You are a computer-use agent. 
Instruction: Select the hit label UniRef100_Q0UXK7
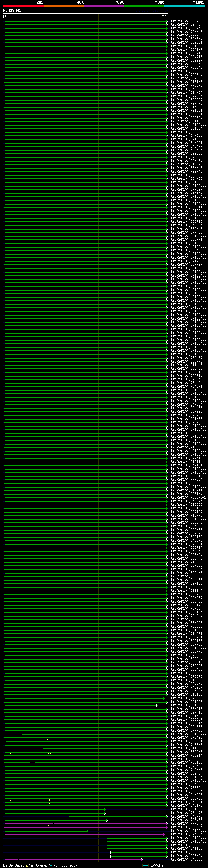click(x=187, y=827)
